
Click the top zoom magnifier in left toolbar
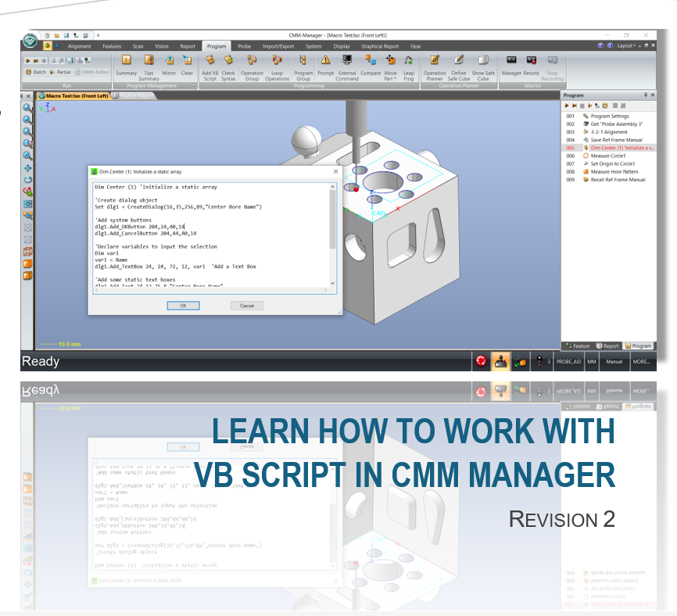tap(27, 107)
